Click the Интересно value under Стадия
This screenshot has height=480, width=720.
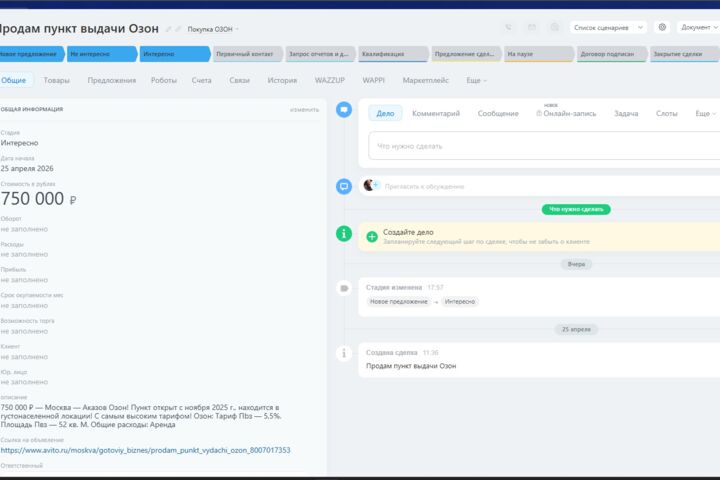coord(19,143)
